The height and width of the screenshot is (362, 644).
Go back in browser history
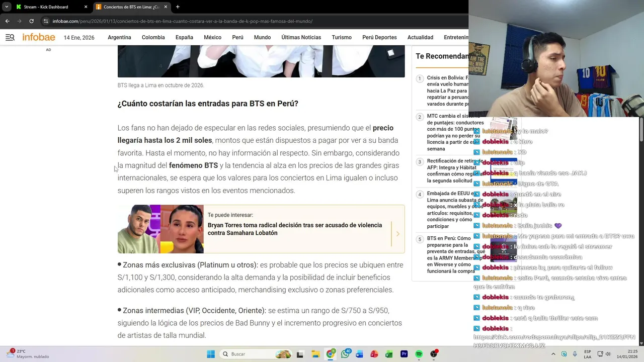click(x=7, y=21)
